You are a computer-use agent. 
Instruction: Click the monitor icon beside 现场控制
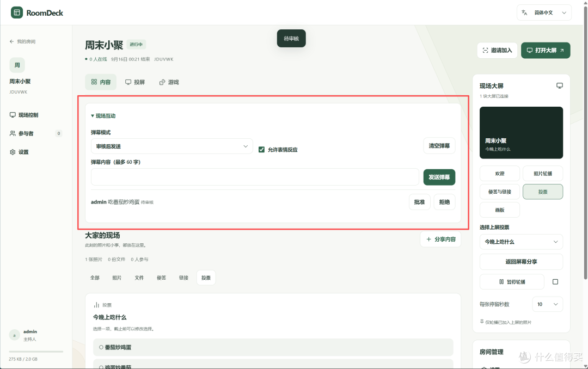pos(13,115)
